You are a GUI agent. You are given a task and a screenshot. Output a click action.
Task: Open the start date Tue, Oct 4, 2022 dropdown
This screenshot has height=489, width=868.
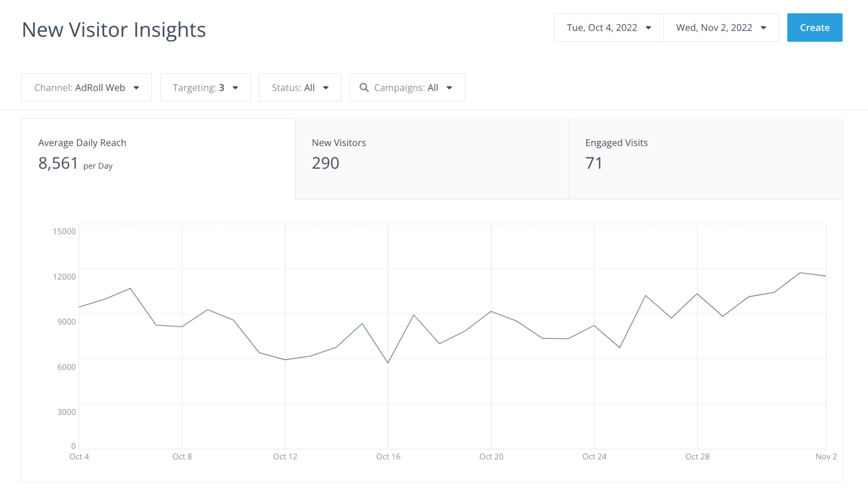point(608,28)
